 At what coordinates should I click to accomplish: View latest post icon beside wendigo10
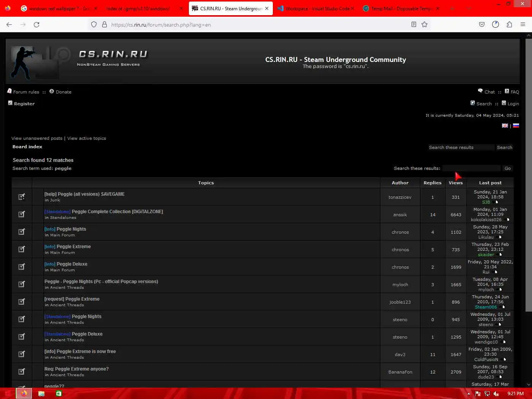(x=504, y=342)
